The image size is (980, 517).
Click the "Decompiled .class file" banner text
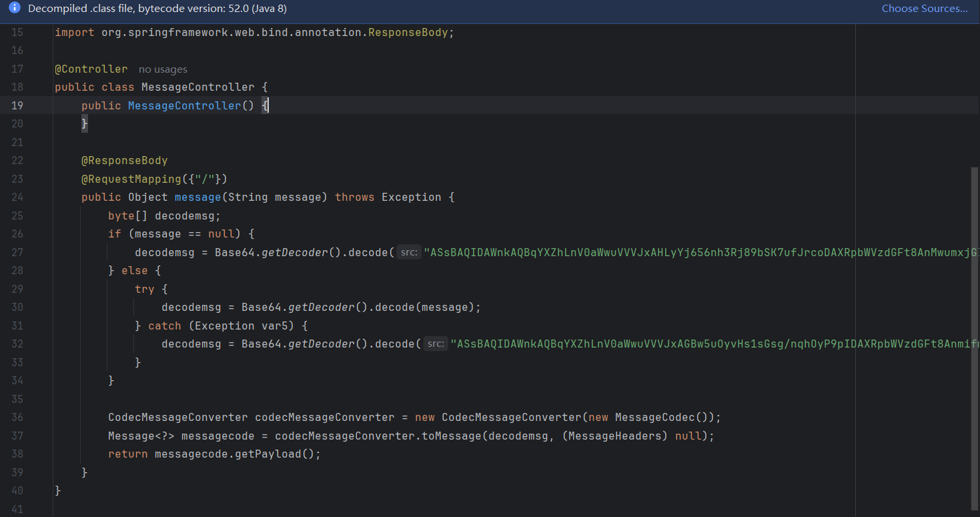pos(157,9)
